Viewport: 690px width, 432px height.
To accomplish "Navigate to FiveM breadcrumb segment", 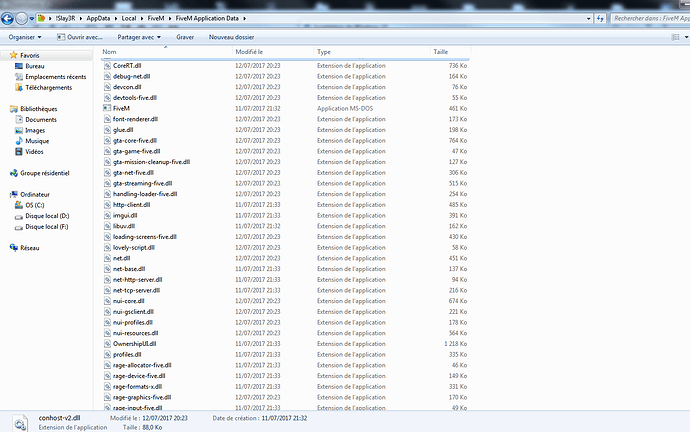I will [x=156, y=18].
